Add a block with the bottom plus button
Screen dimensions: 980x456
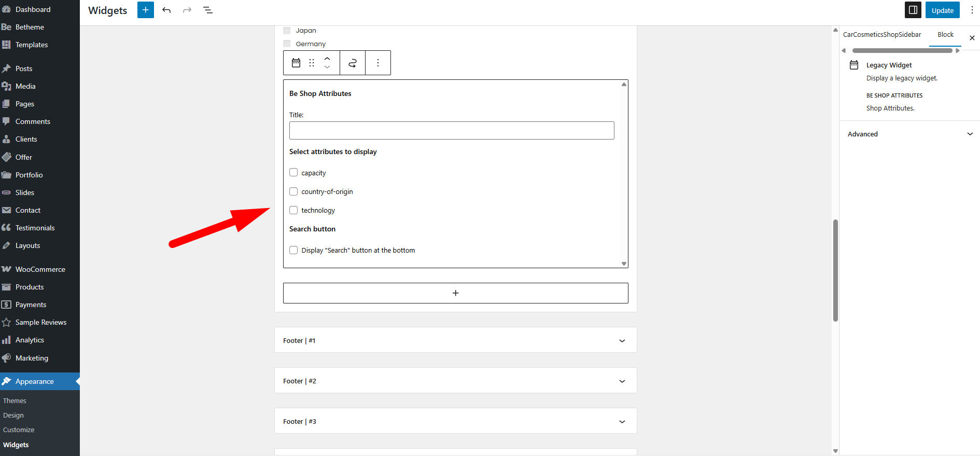[455, 293]
